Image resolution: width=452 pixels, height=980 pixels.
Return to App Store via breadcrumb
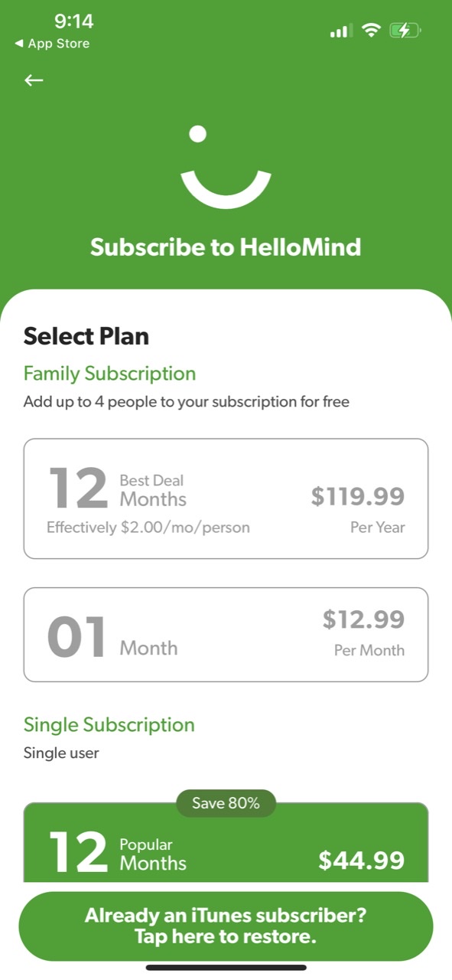[52, 44]
